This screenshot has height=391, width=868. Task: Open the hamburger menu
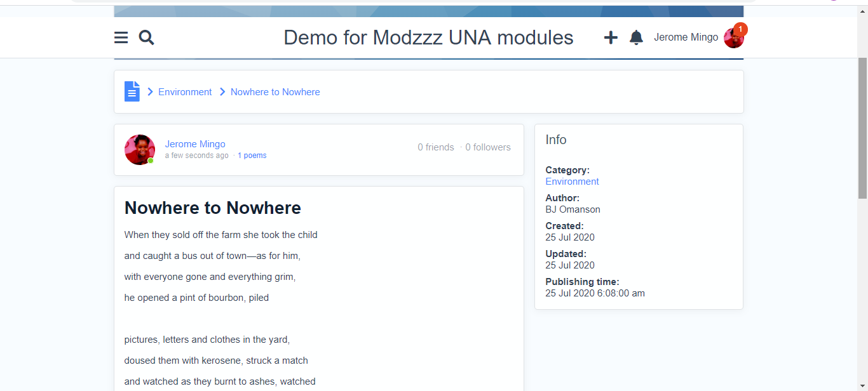(x=121, y=38)
